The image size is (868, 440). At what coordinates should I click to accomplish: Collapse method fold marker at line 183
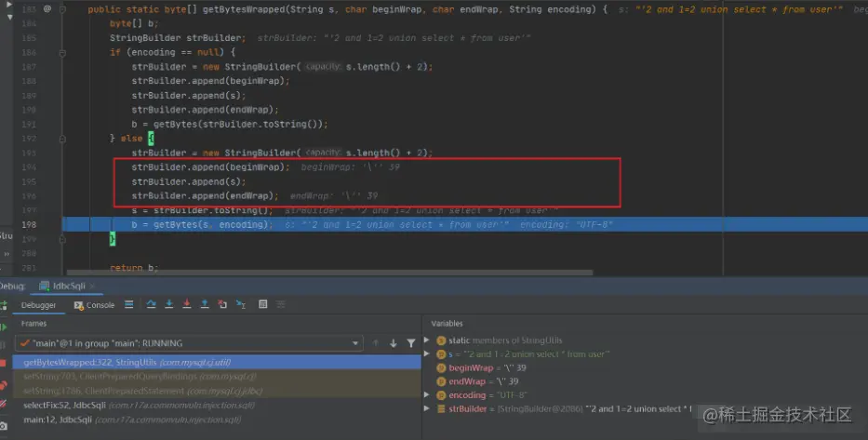coord(62,9)
